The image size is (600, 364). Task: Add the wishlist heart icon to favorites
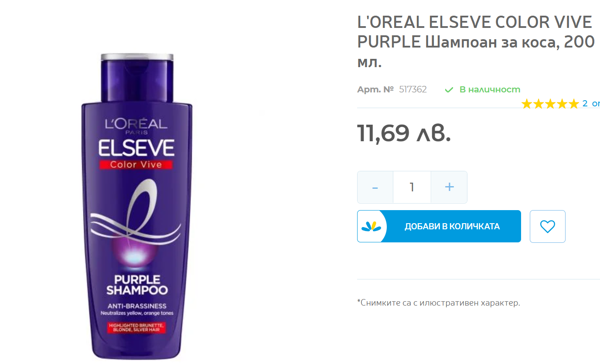click(x=547, y=226)
